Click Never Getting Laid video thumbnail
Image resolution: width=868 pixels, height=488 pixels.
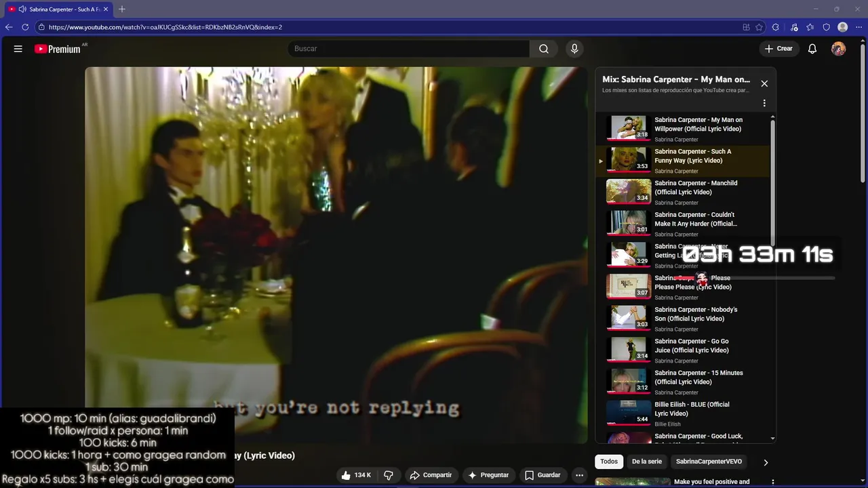629,254
